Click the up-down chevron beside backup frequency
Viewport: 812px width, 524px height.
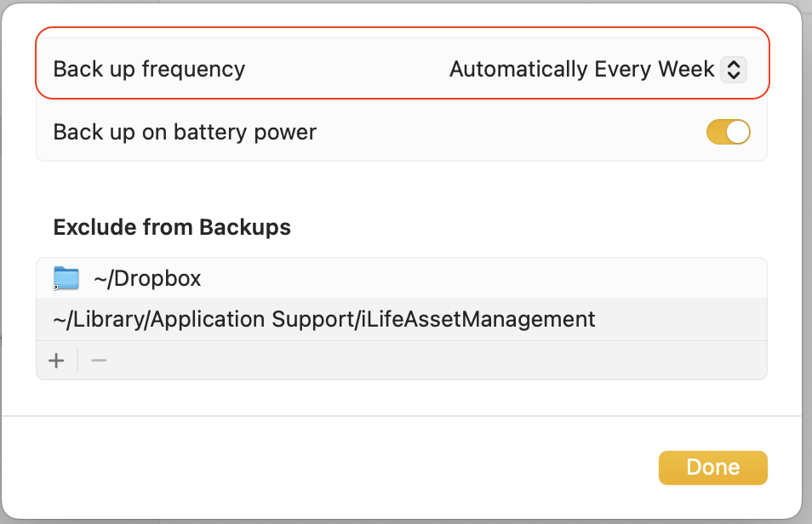[x=733, y=70]
